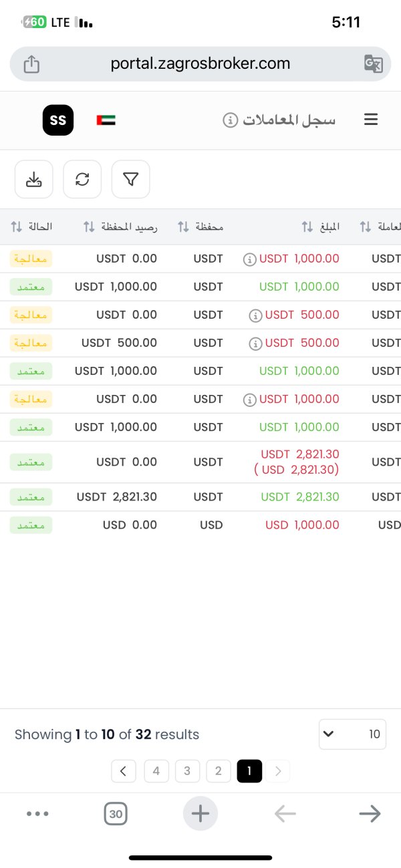Sort by wallet balance column header
This screenshot has height=868, width=401.
tap(120, 227)
